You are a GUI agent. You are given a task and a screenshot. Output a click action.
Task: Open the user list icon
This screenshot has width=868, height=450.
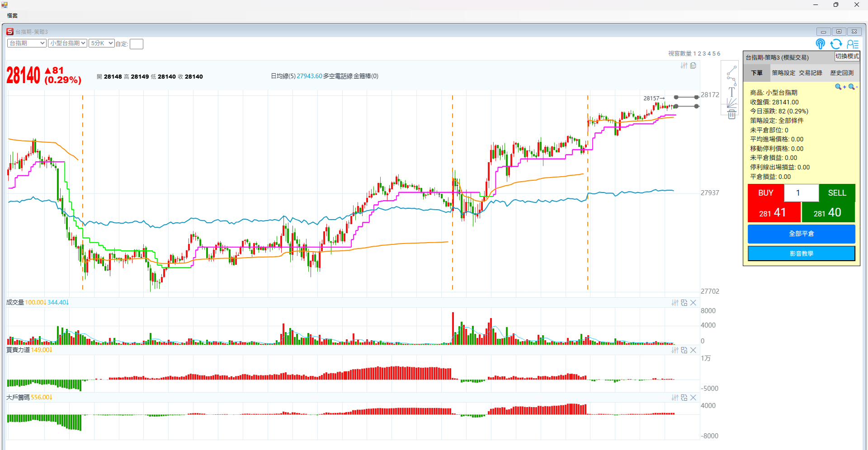853,44
